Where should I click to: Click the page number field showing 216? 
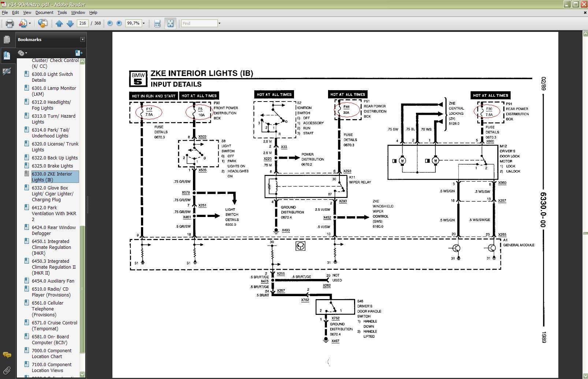pos(82,23)
